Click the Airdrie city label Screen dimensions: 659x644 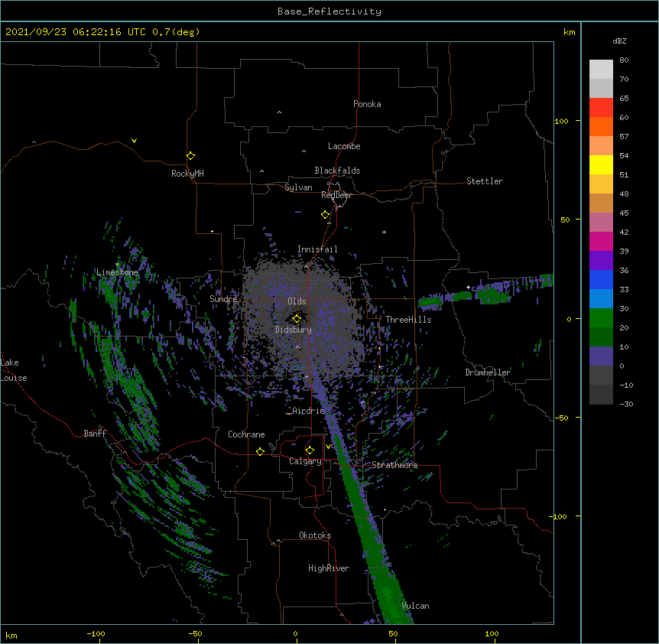coord(308,411)
